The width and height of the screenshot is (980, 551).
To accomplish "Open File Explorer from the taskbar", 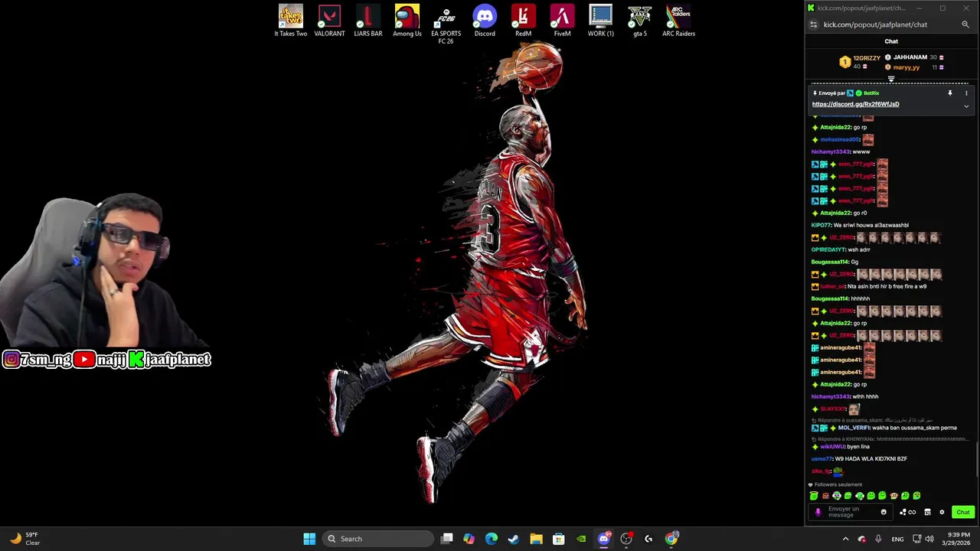I will [x=536, y=539].
